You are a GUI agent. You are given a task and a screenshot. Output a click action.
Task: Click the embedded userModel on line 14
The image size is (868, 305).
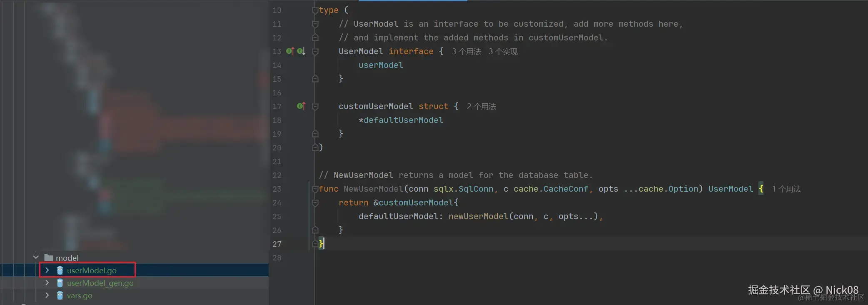click(x=381, y=65)
